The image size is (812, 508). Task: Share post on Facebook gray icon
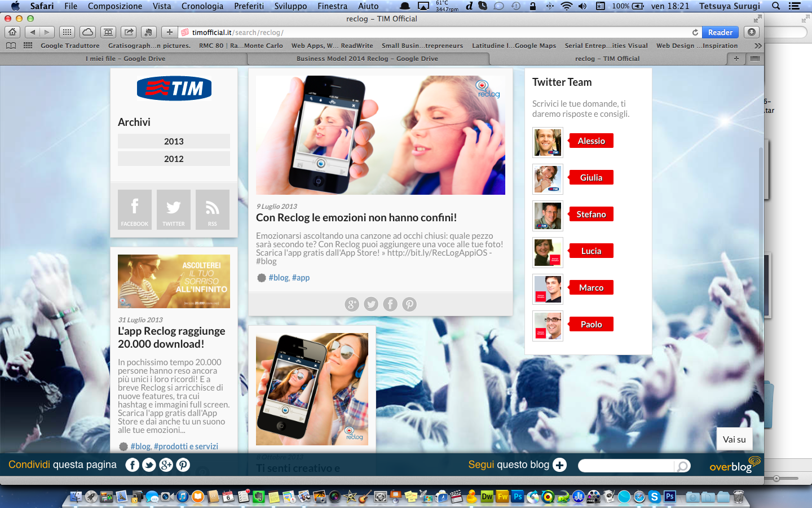[390, 304]
